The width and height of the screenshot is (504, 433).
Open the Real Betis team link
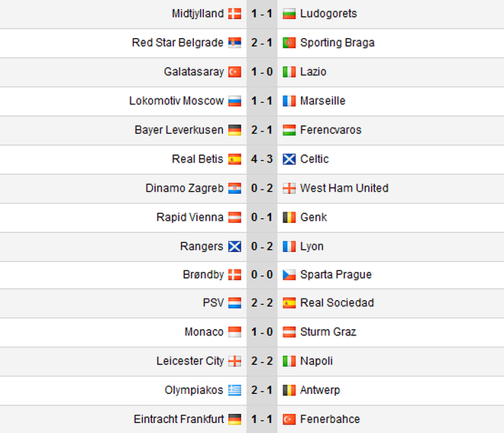coord(198,159)
